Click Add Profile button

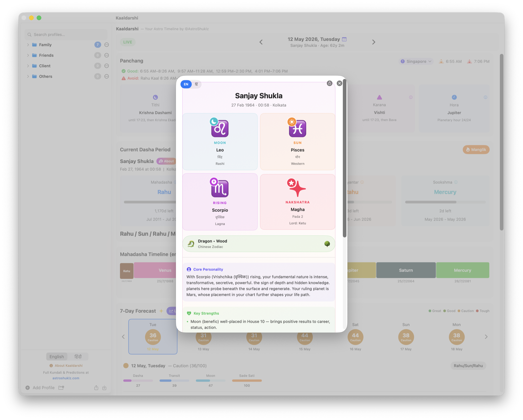point(40,388)
